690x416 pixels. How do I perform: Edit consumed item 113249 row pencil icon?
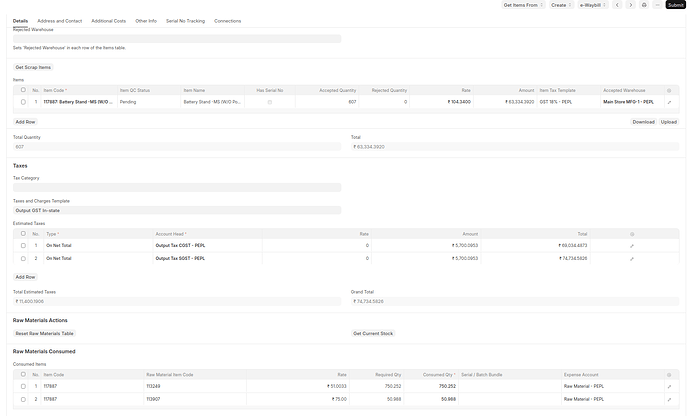point(670,386)
